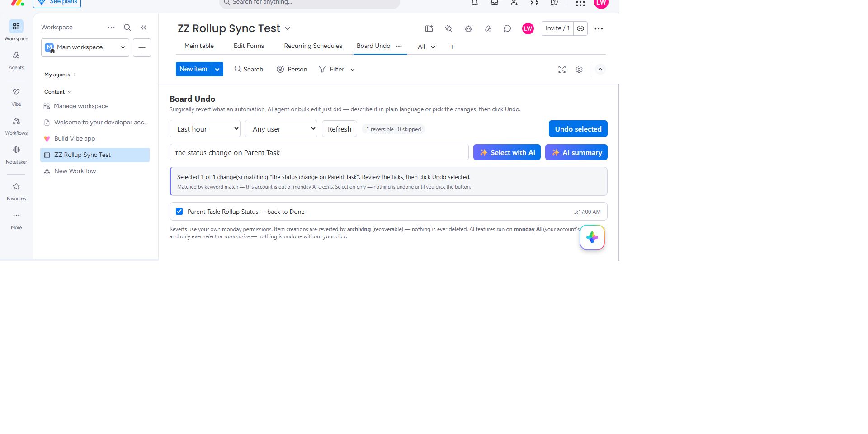Open view settings gear icon
The image size is (868, 434).
579,69
